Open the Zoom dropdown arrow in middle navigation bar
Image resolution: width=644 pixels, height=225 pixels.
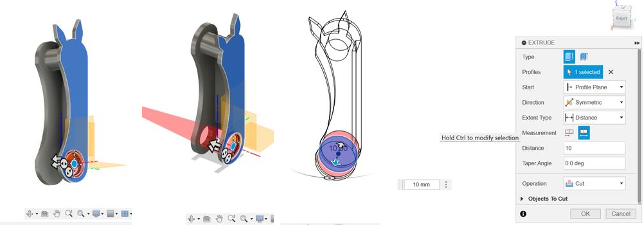pos(251,219)
